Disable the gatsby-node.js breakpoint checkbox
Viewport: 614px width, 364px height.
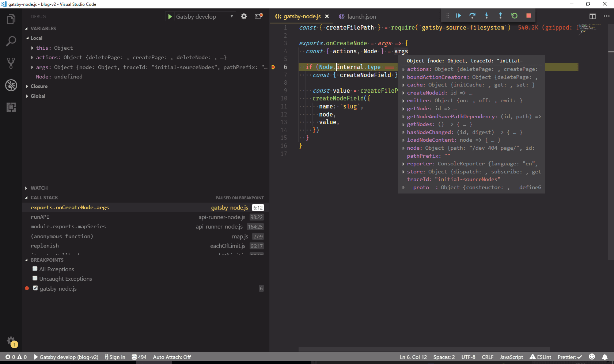click(35, 288)
